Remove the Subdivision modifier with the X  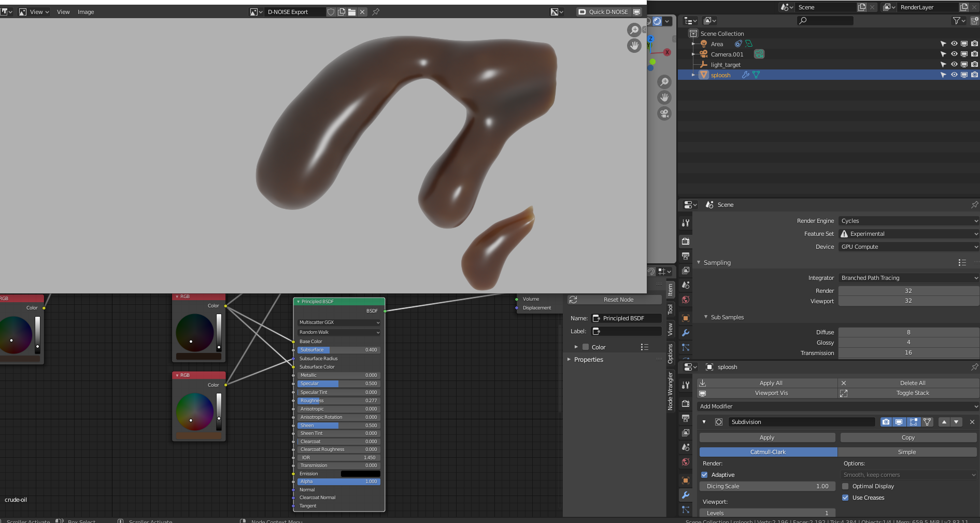[972, 422]
